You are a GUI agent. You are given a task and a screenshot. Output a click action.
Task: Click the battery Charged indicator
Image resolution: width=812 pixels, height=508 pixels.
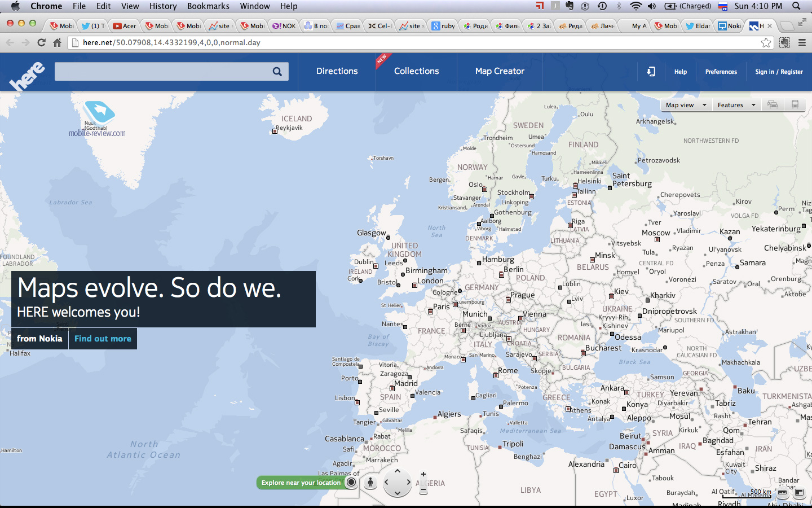(688, 6)
